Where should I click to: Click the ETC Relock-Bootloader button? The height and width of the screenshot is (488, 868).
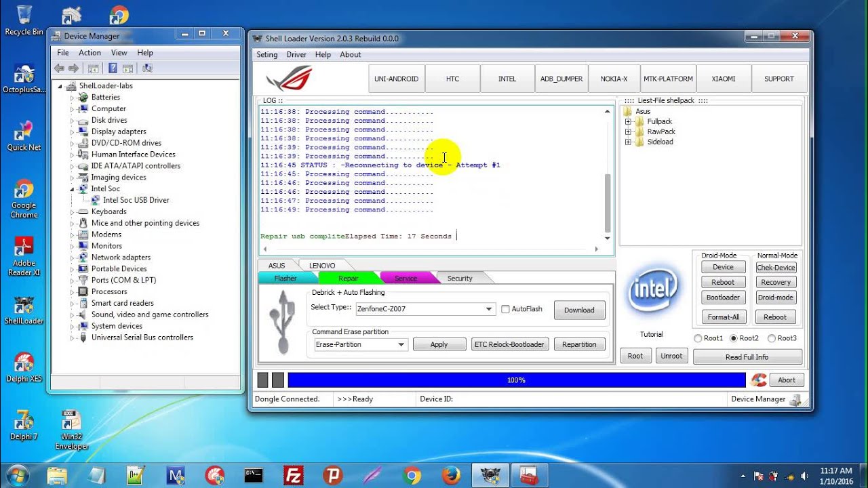510,344
